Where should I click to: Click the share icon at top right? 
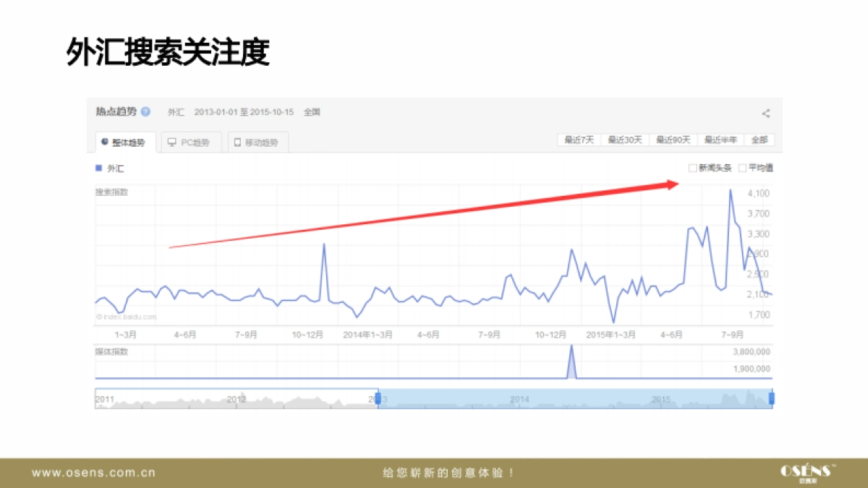click(x=765, y=112)
